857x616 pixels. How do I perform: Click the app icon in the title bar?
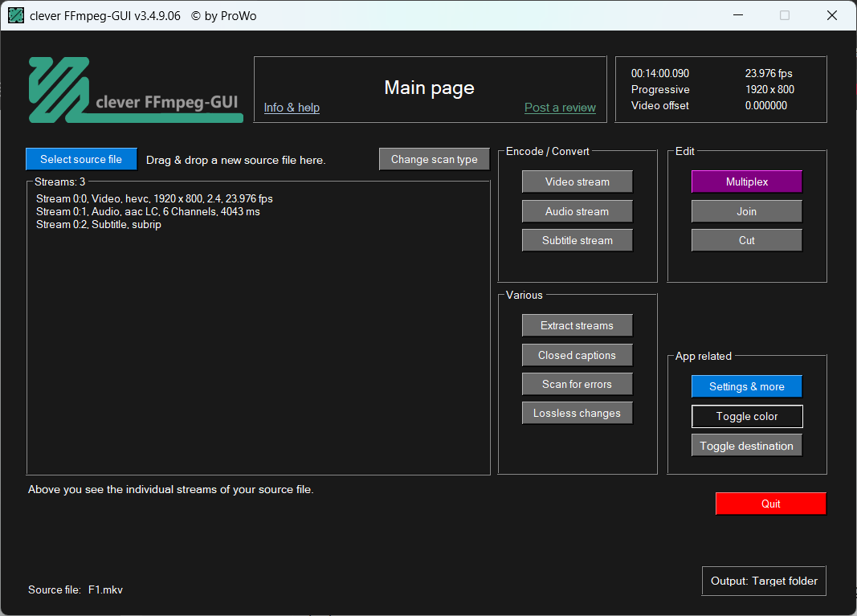(x=16, y=15)
